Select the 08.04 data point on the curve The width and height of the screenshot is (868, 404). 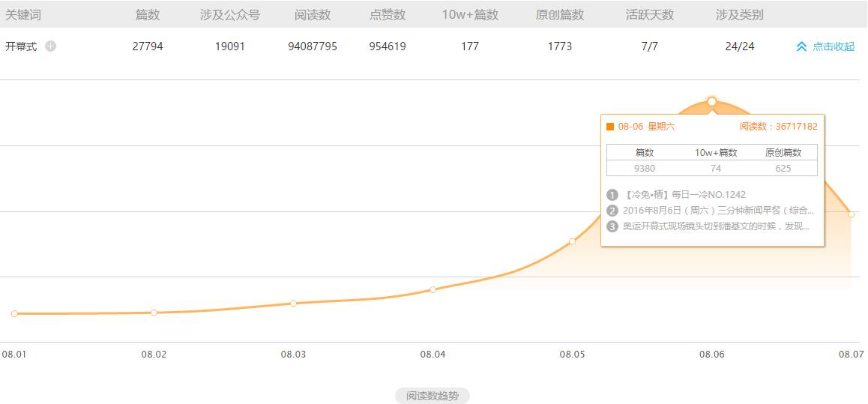click(x=433, y=289)
